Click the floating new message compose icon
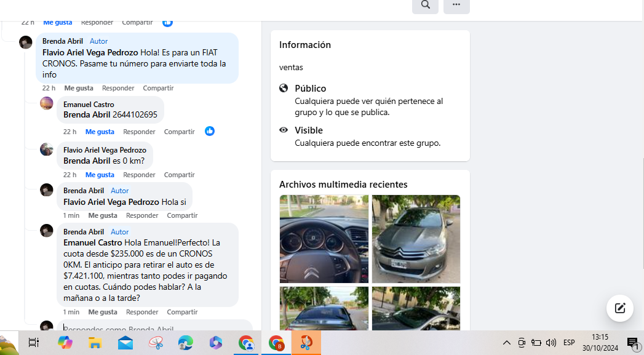Screen dimensions: 644x355 point(619,308)
